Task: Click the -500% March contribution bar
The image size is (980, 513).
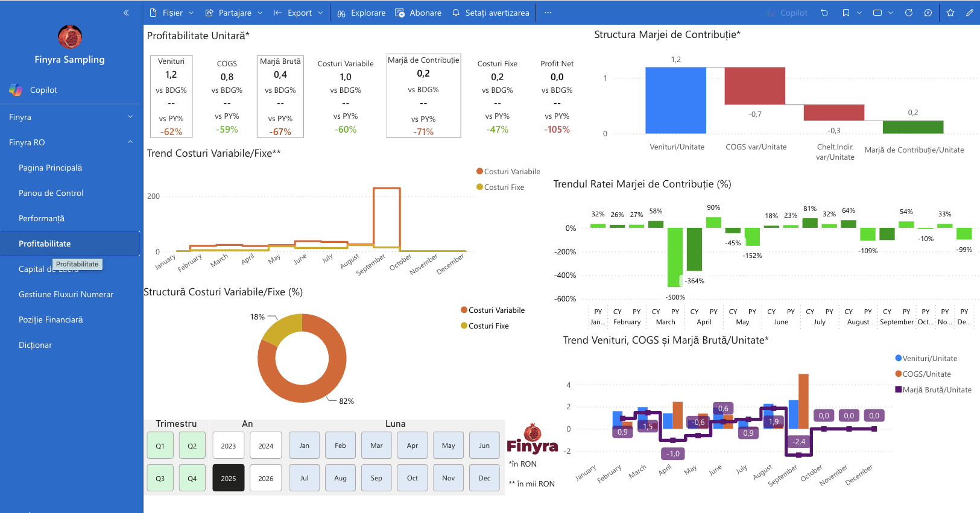Action: pyautogui.click(x=675, y=257)
